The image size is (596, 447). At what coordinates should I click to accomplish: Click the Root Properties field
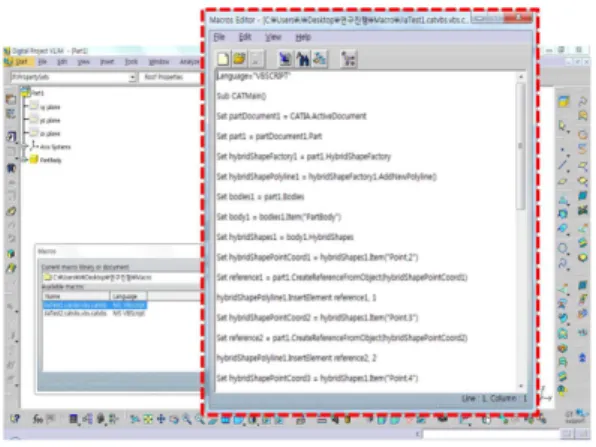click(x=170, y=77)
